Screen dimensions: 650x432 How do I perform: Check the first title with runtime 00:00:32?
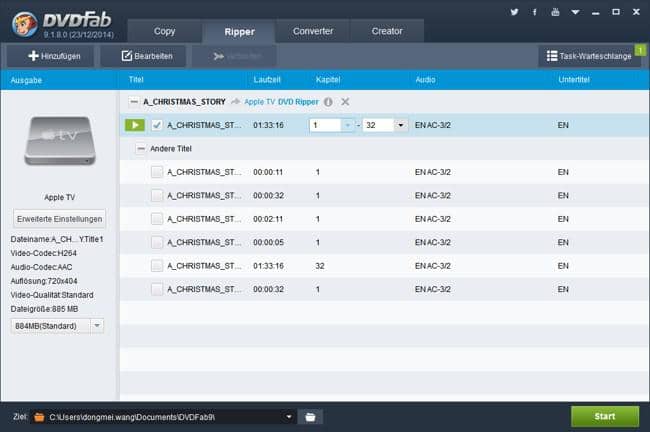point(157,195)
